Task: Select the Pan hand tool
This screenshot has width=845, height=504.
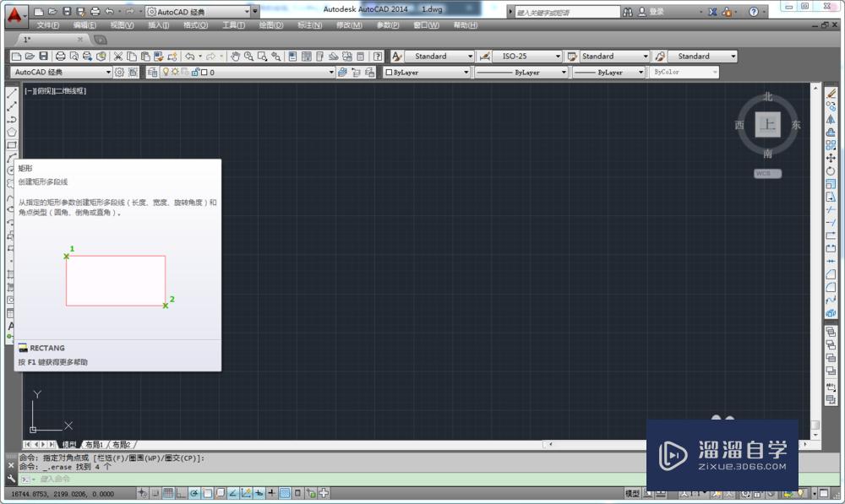Action: 235,56
